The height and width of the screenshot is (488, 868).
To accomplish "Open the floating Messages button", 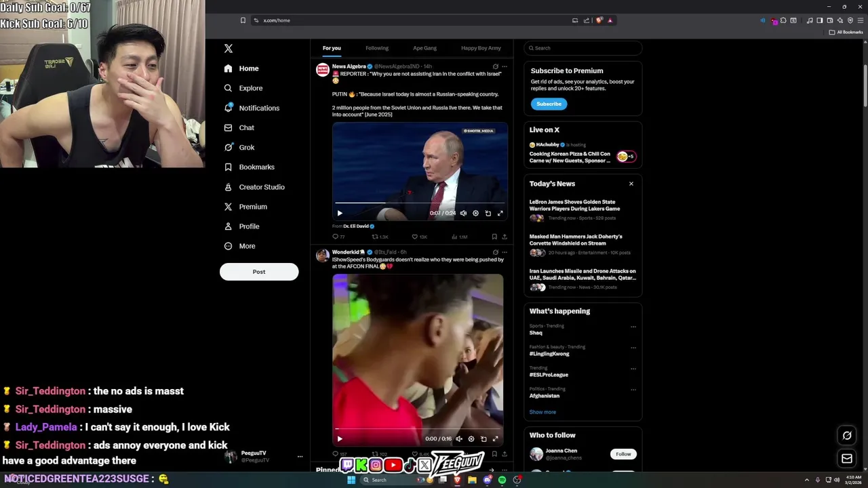I will pyautogui.click(x=847, y=459).
